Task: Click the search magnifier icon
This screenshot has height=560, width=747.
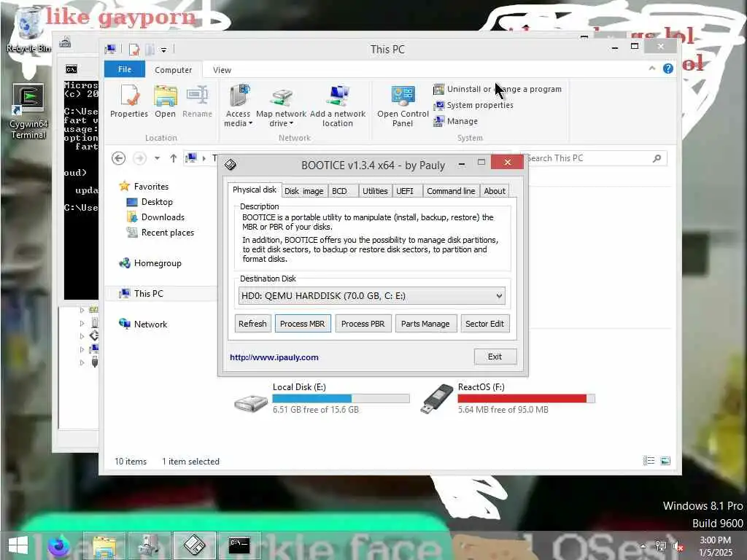Action: (657, 158)
